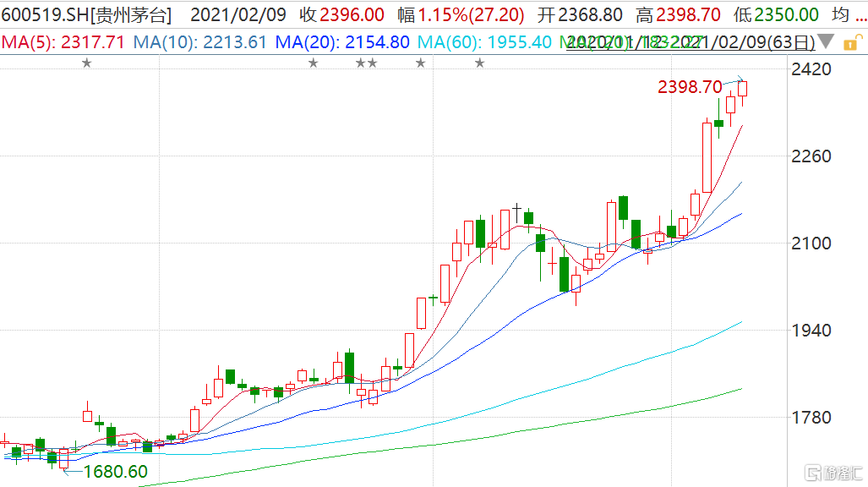The width and height of the screenshot is (868, 487).
Task: Click the date 2021/02/09 in header
Action: [x=238, y=15]
